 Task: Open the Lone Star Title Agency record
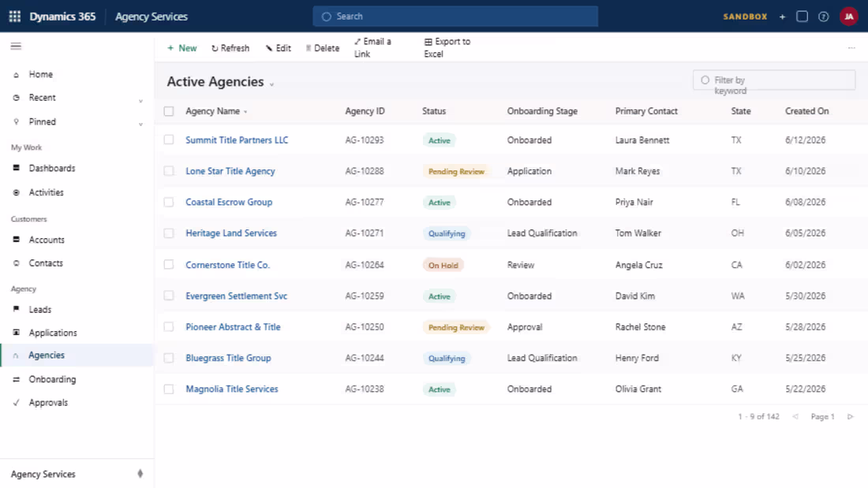pos(230,171)
